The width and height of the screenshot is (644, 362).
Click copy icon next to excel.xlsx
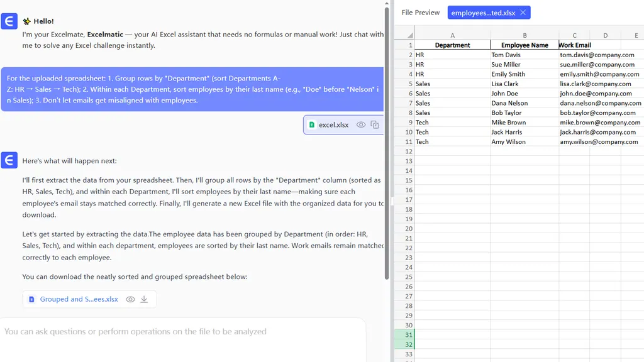375,125
